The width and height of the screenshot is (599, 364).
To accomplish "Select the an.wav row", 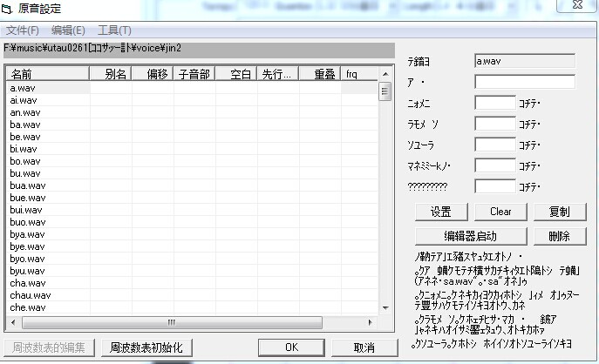I will point(192,112).
